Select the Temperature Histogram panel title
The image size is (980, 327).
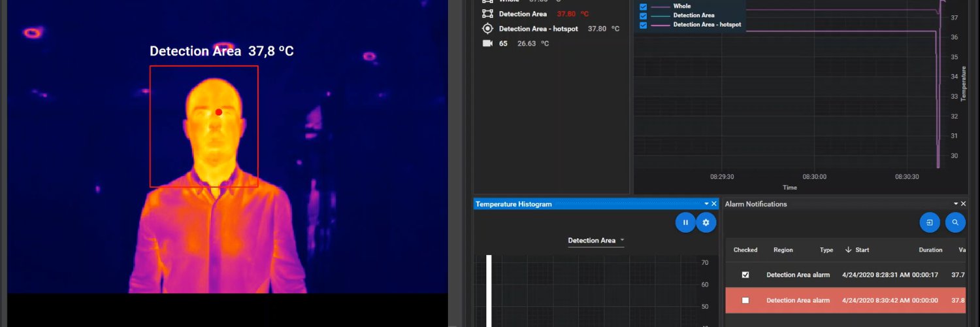(514, 204)
